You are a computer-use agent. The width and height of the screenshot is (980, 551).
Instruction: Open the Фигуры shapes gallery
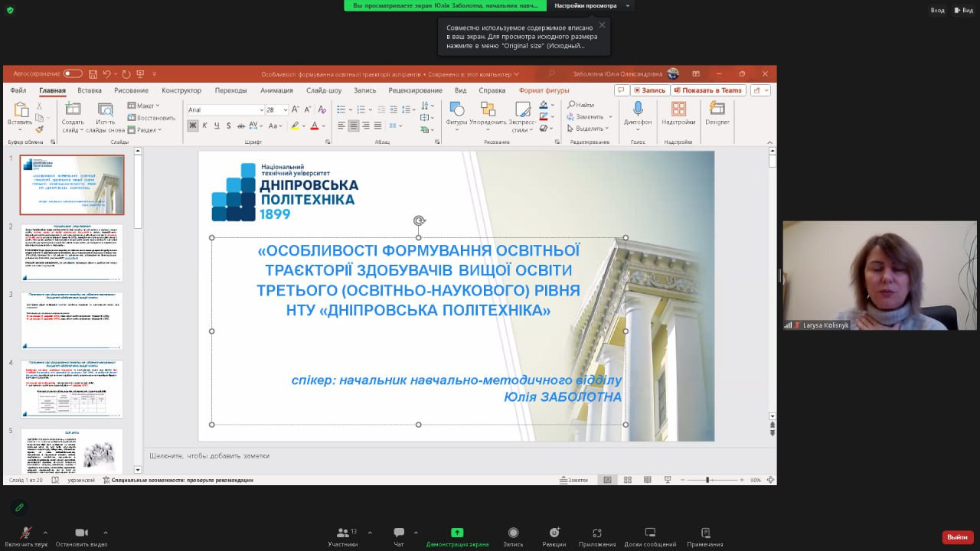pos(456,115)
